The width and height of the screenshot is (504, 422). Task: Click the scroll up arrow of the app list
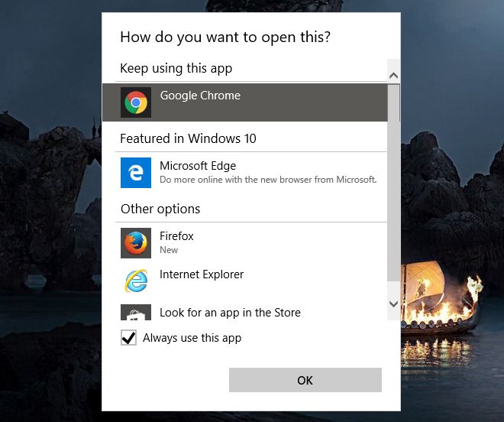pyautogui.click(x=394, y=76)
